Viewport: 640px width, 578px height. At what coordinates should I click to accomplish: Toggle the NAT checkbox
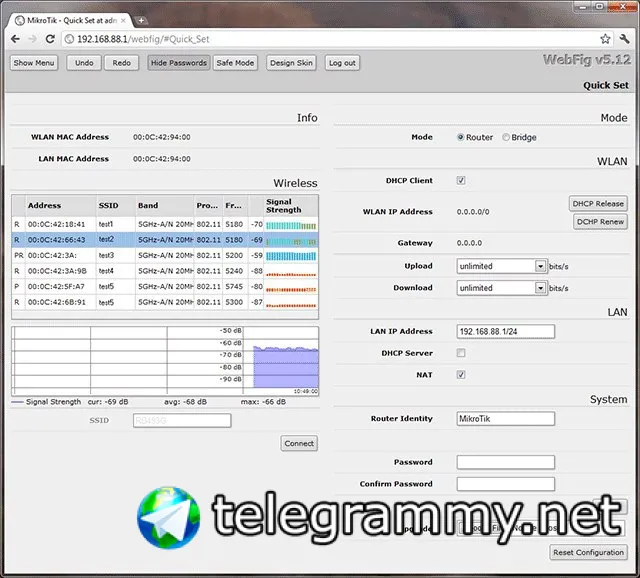point(461,374)
